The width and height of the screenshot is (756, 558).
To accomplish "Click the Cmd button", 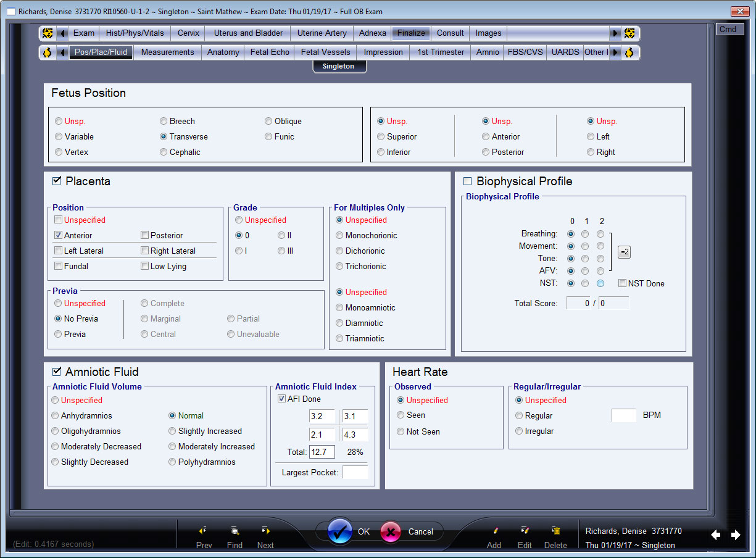I will pyautogui.click(x=730, y=29).
